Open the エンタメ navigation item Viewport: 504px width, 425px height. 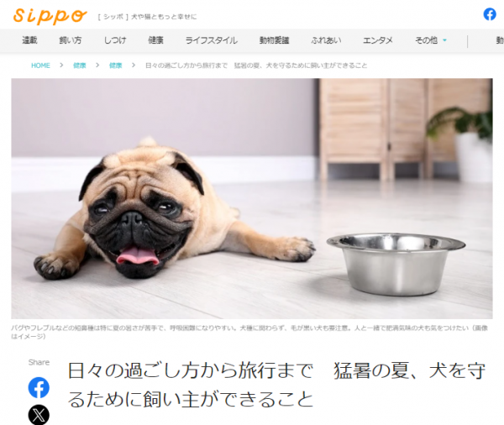tap(378, 40)
